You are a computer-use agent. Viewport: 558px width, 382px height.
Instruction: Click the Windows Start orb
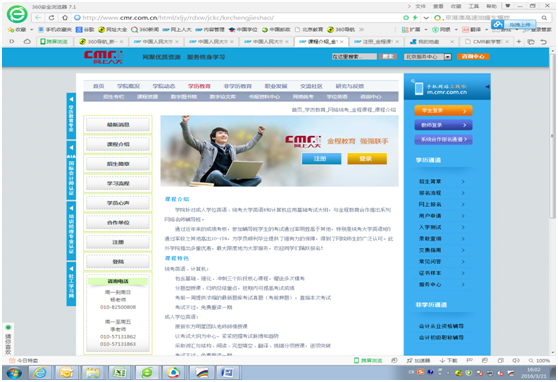click(14, 373)
